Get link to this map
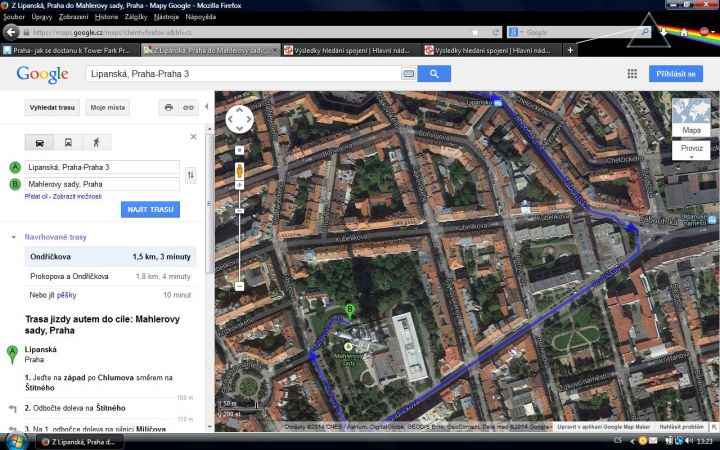Screen dimensions: 720x450 [x=188, y=107]
